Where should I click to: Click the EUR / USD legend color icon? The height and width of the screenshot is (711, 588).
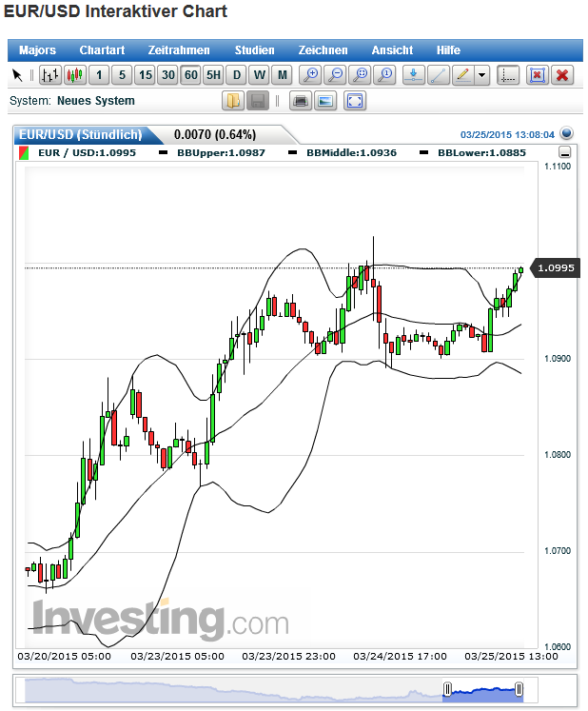tap(24, 153)
